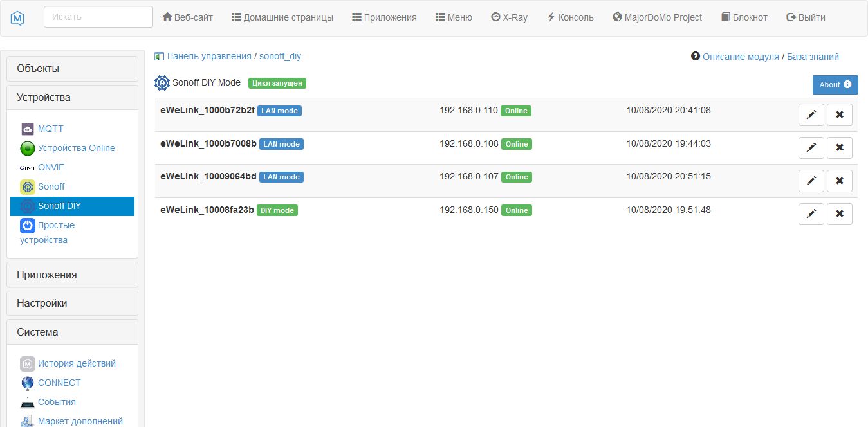
Task: Expand the Настройки sidebar section
Action: 72,304
